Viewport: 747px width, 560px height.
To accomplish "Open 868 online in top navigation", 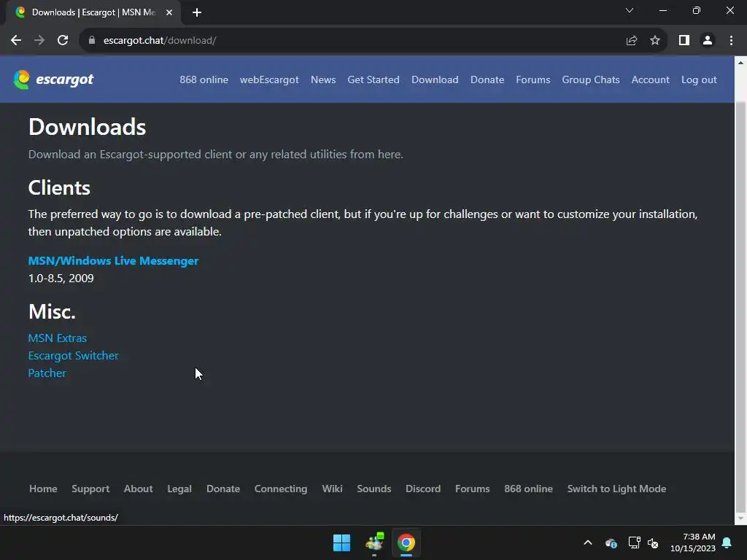I will pyautogui.click(x=204, y=79).
